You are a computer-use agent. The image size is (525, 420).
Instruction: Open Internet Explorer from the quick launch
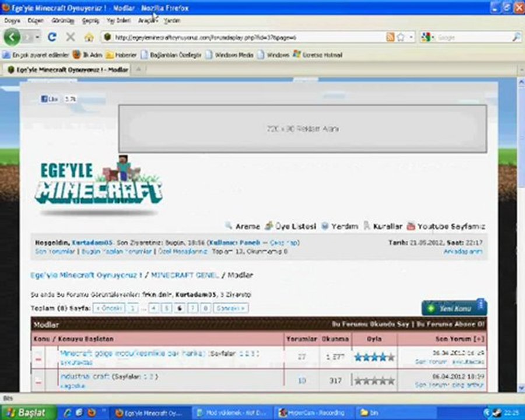(79, 412)
